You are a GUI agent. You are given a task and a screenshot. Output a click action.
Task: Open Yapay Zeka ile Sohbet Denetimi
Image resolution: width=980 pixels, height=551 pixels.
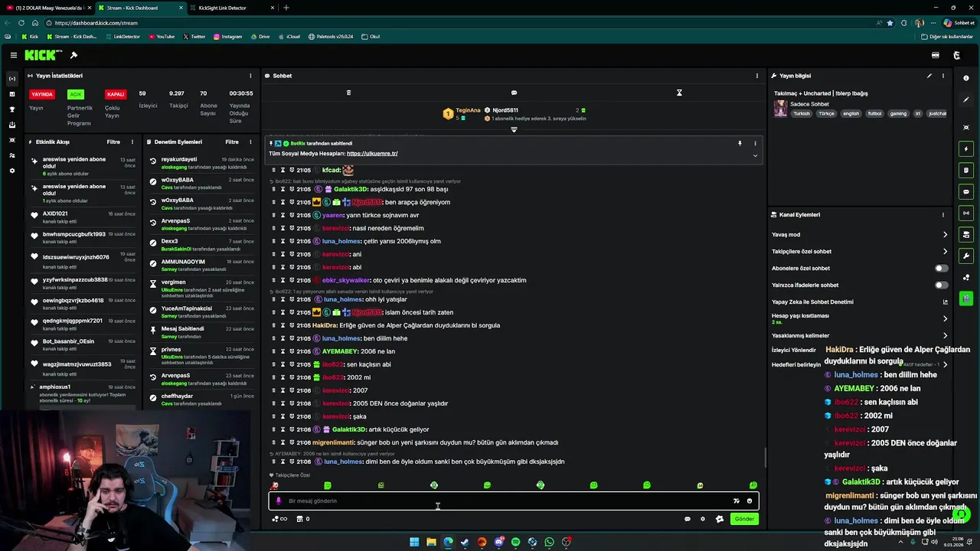click(859, 302)
